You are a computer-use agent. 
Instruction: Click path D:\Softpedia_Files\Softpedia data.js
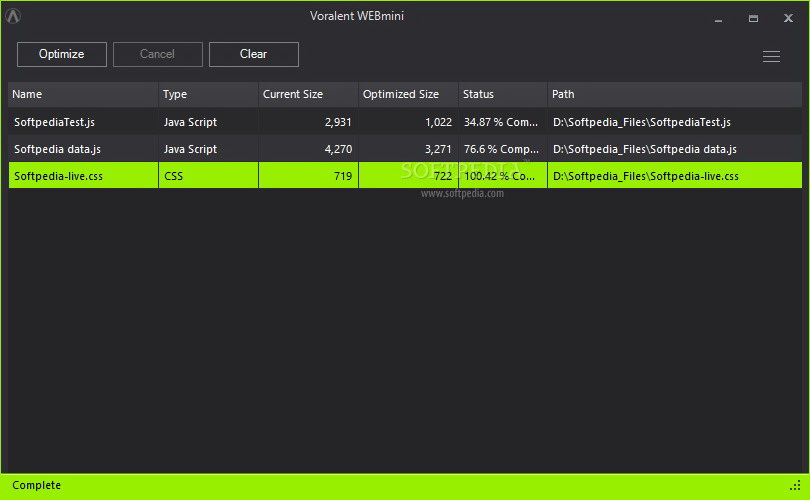point(645,149)
